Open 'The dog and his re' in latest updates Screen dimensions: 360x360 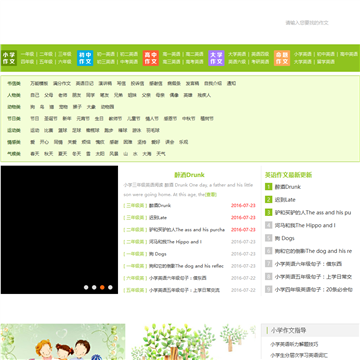tap(313, 251)
